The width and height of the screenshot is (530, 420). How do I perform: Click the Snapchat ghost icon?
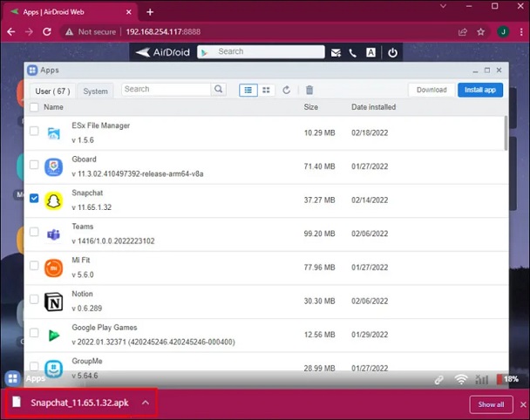(x=53, y=200)
